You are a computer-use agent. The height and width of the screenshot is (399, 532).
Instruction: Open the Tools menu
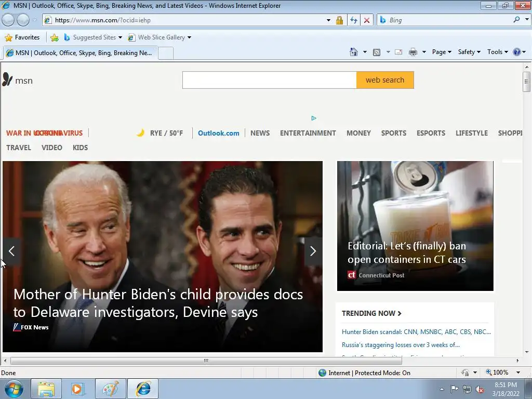pos(497,52)
